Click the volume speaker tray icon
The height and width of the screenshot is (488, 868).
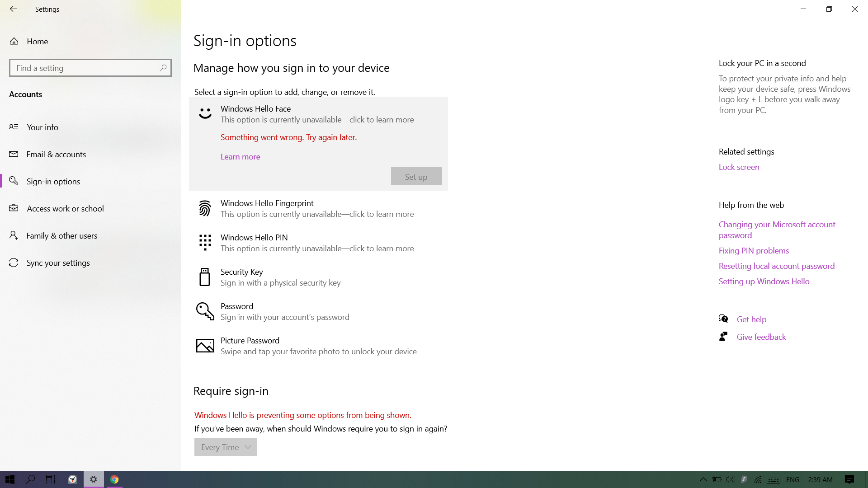(730, 479)
